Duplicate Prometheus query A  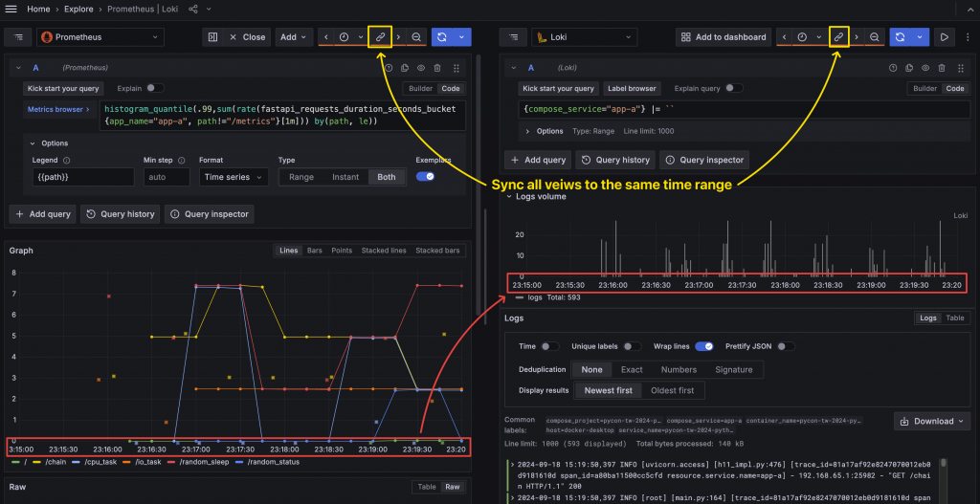(x=405, y=68)
